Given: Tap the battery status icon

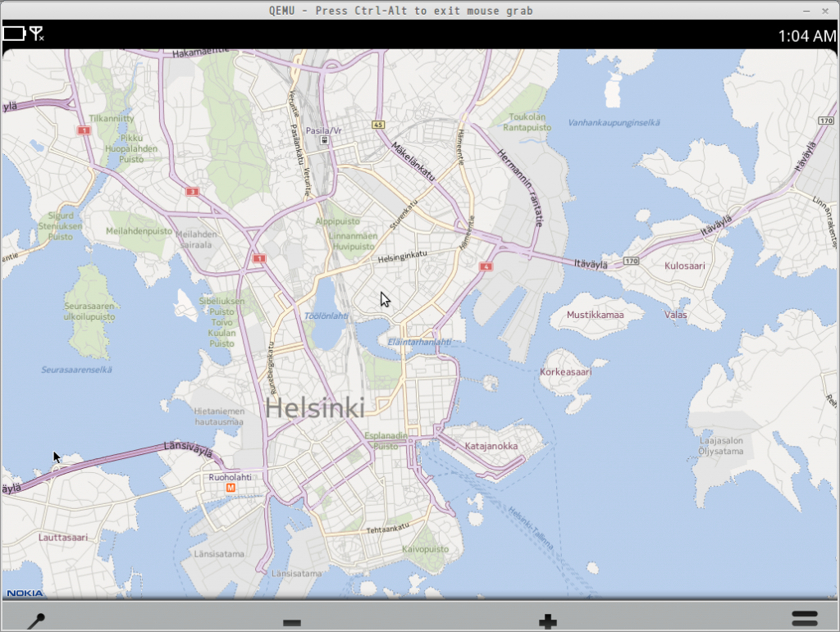Looking at the screenshot, I should [x=15, y=34].
